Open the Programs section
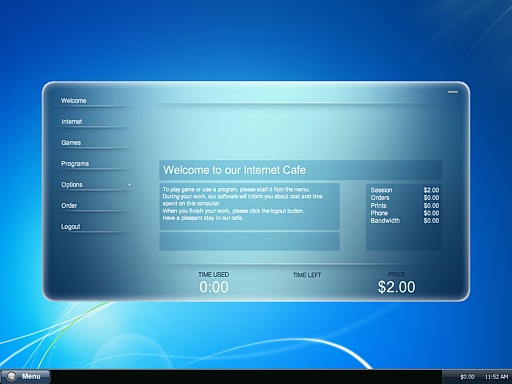Screen dimensions: 512x384 pos(75,164)
